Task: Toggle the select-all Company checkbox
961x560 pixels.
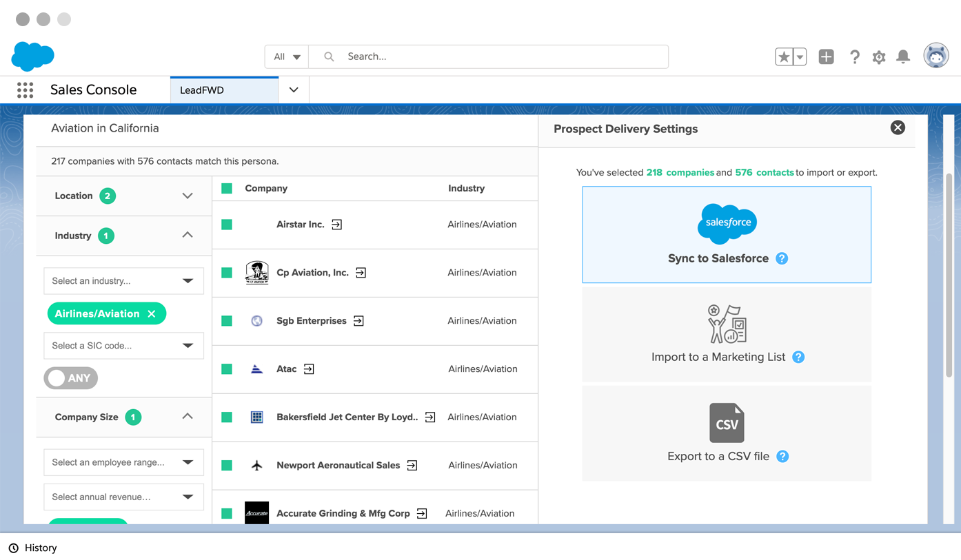Action: pos(227,188)
